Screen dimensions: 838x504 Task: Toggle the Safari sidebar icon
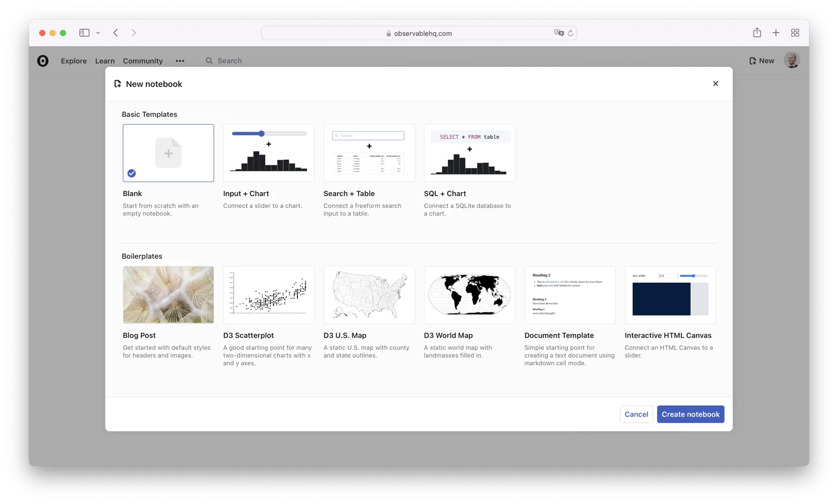click(x=84, y=32)
